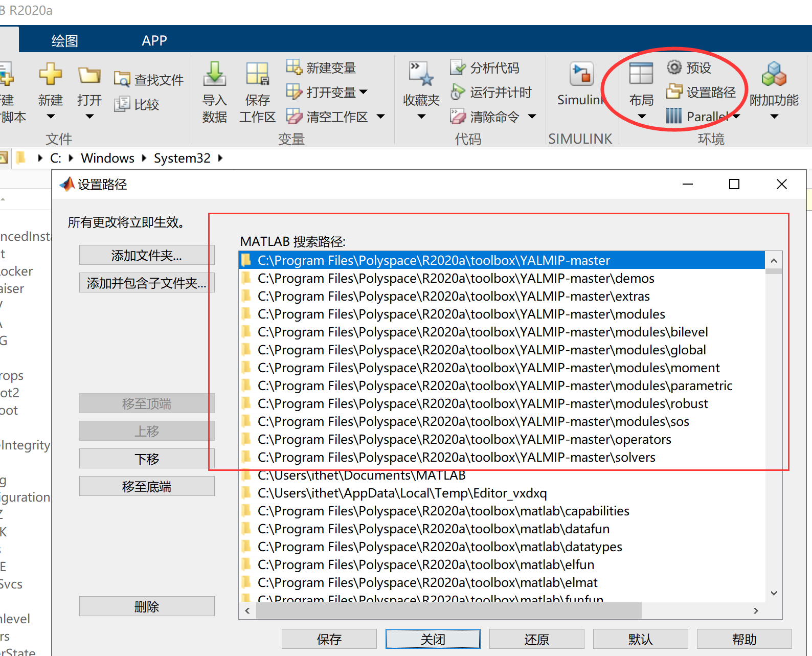Viewport: 812px width, 656px height.
Task: Select YALMIP-master\operators path entry
Action: coord(502,439)
